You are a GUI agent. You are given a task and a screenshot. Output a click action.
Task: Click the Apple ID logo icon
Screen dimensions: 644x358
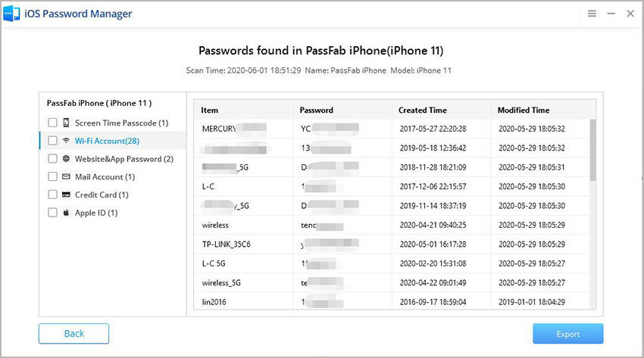pos(66,213)
